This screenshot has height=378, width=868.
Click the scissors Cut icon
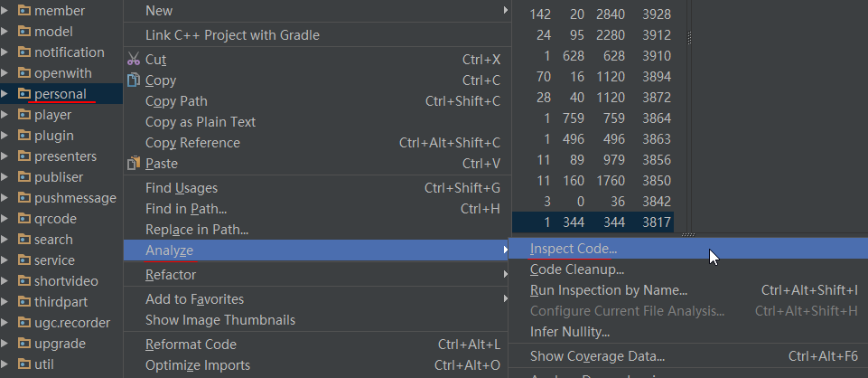[x=134, y=60]
